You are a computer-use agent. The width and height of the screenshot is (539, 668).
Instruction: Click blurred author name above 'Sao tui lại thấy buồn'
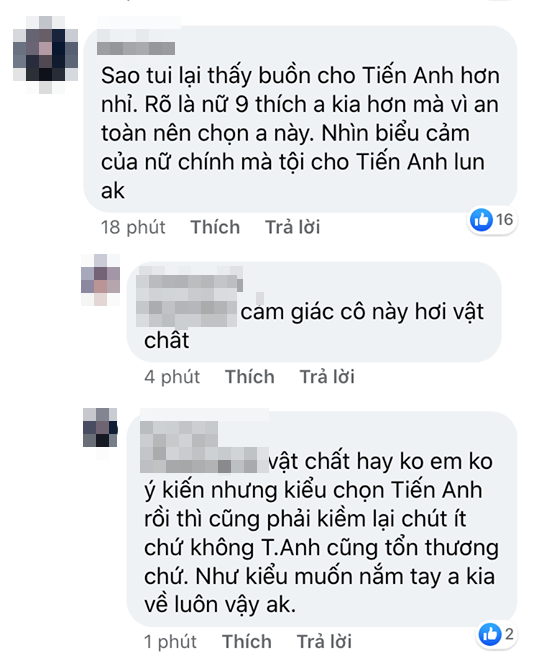click(136, 48)
